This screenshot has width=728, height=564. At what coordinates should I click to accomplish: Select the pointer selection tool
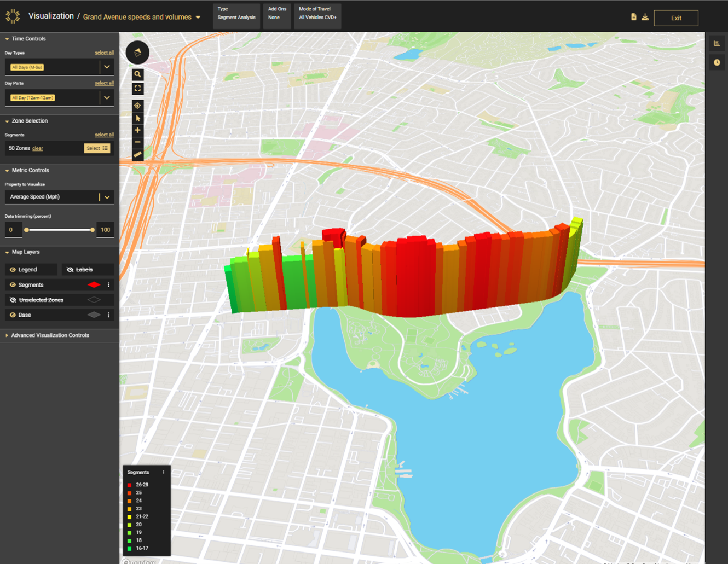pos(137,118)
